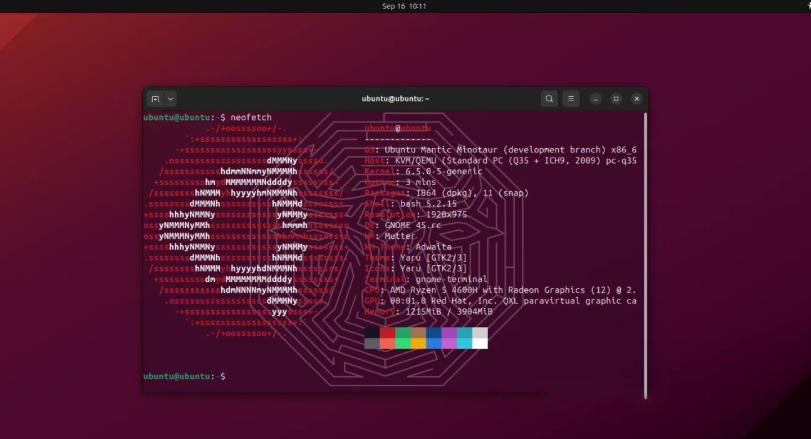This screenshot has height=439, width=811.
Task: Click the terminal vertical scrollbar
Action: 645,255
